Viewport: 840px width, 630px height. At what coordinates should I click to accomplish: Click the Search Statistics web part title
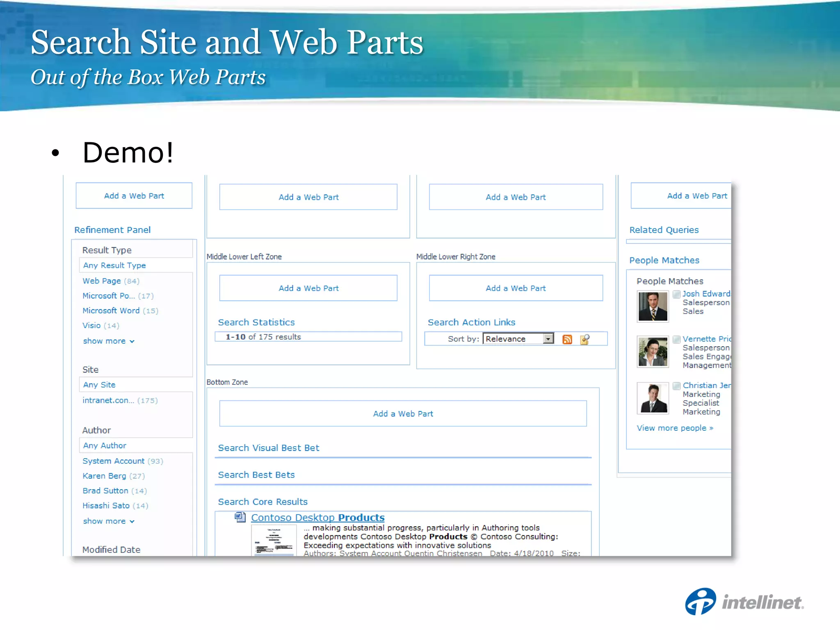[x=256, y=322]
